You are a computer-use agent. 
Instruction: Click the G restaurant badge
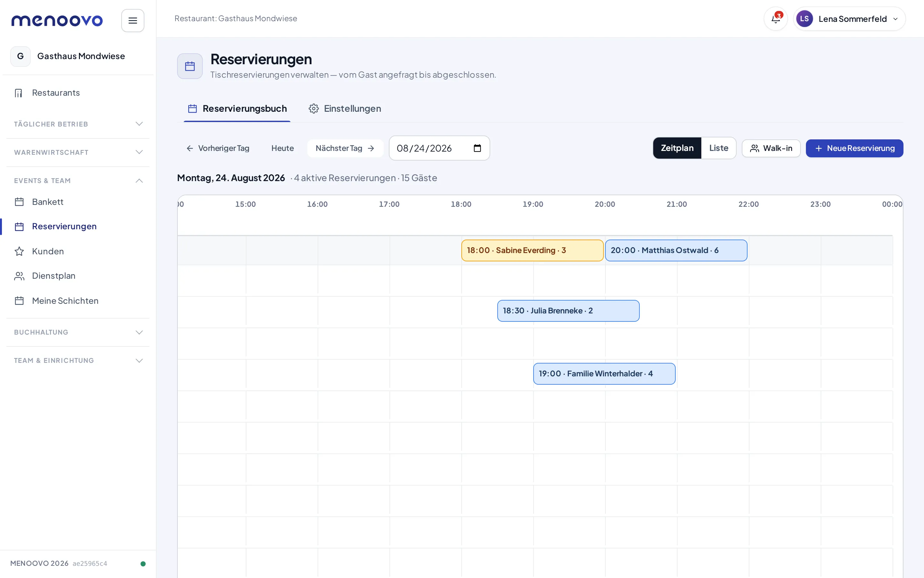click(x=21, y=56)
